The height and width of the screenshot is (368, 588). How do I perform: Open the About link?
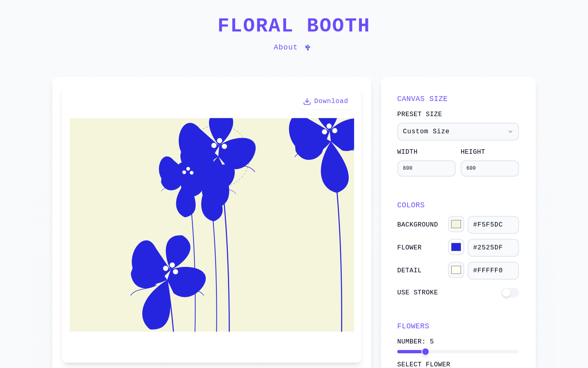(285, 47)
